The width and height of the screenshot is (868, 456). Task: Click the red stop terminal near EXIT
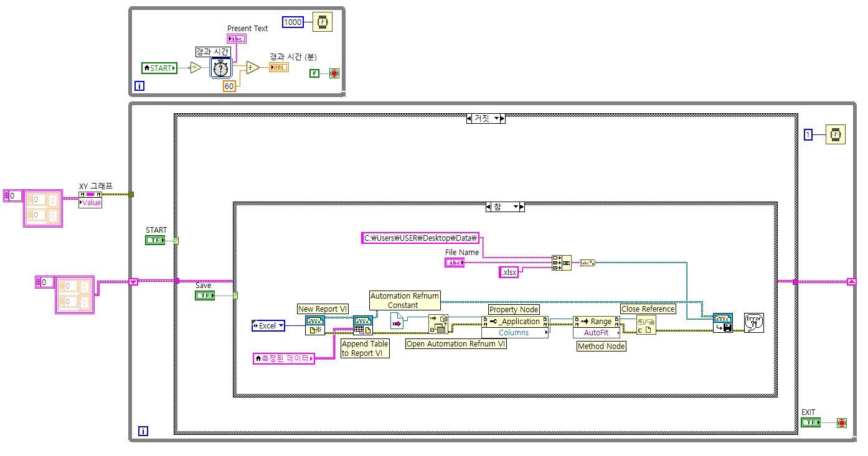pos(842,422)
